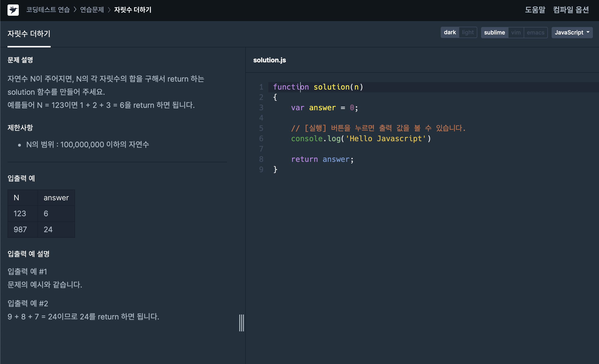Click the Programmers bird logo icon
This screenshot has height=364, width=599.
13,10
